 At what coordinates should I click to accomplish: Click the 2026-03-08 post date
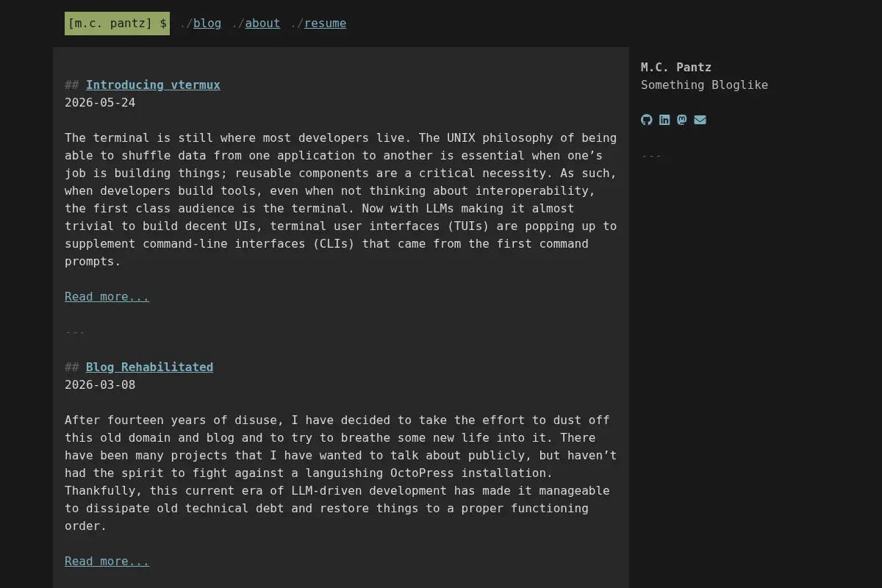pyautogui.click(x=100, y=384)
